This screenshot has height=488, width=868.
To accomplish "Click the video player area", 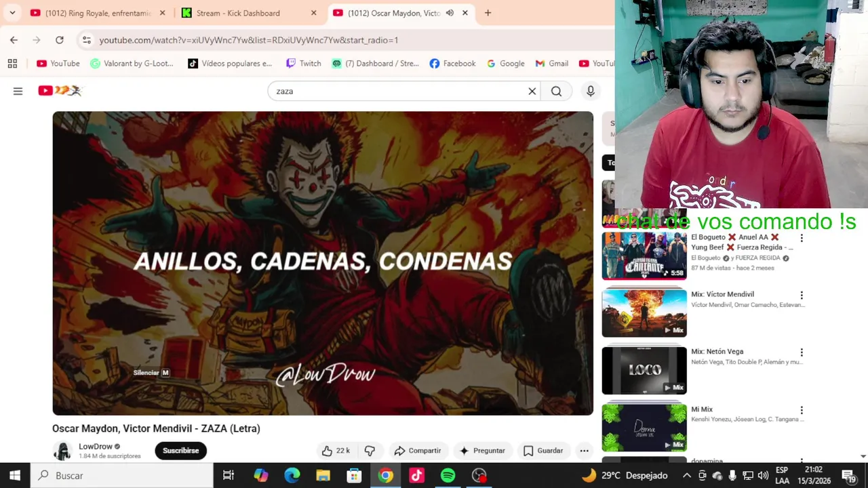I will 323,263.
